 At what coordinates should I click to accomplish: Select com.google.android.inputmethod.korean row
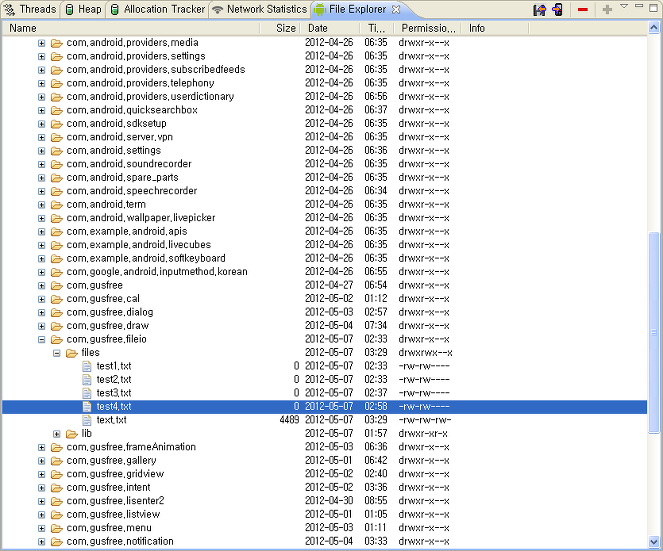(x=325, y=272)
